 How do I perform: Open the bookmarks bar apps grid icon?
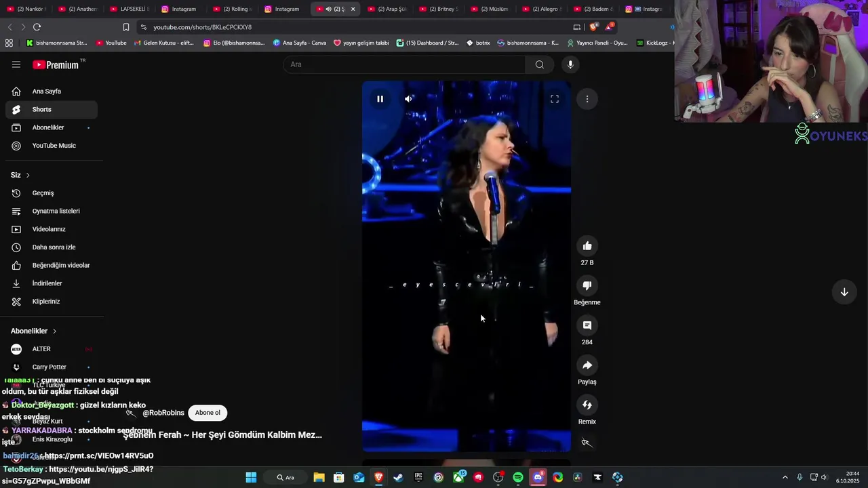[x=9, y=43]
